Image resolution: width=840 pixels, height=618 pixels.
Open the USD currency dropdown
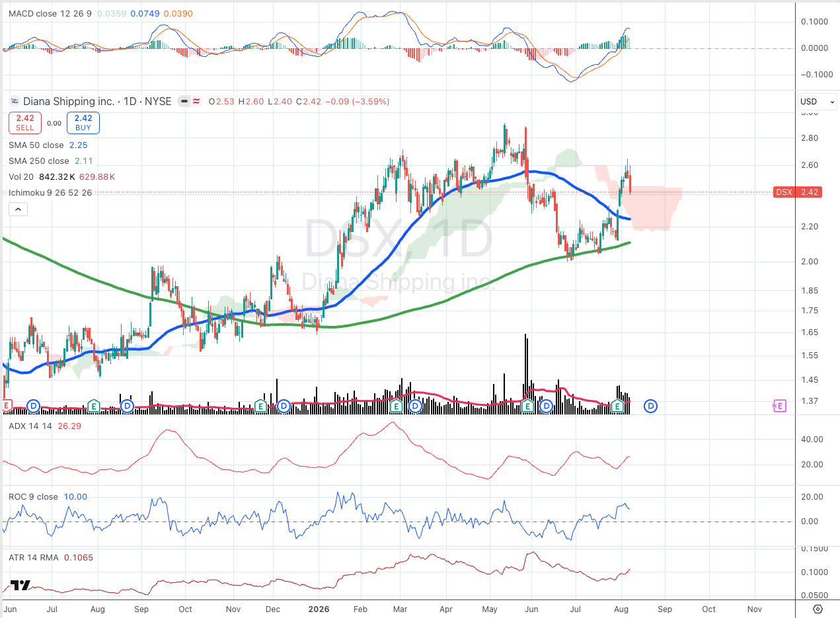(x=818, y=102)
